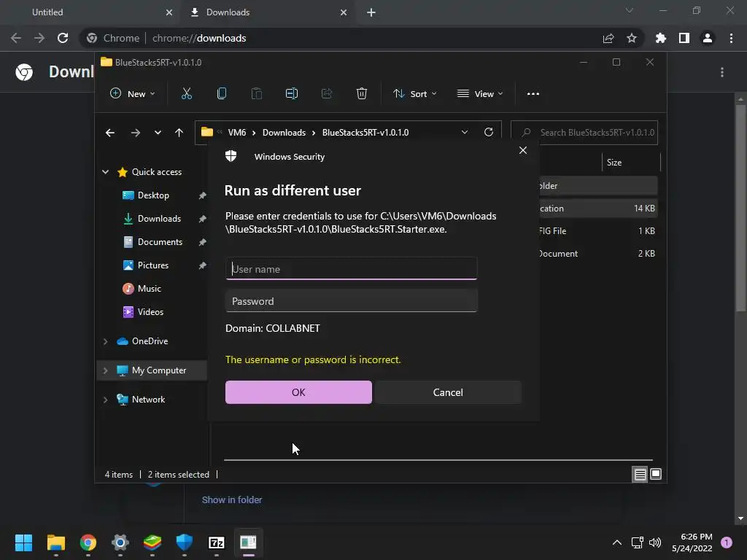The height and width of the screenshot is (560, 747).
Task: Open the taskbar clock and date
Action: point(692,542)
